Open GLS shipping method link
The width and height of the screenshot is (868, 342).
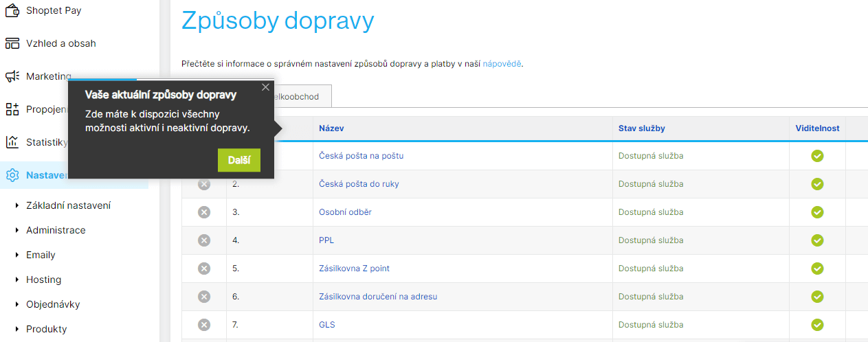point(327,325)
